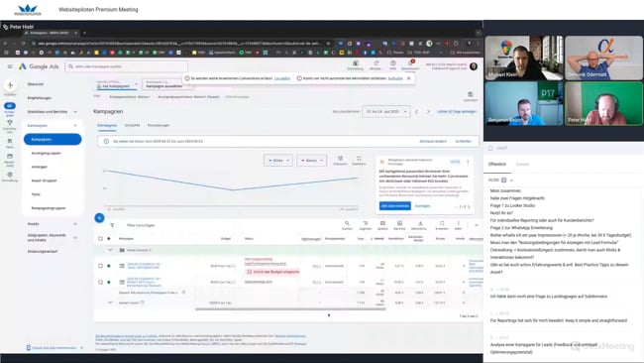The image size is (644, 363).
Task: Tick the select-all checkbox in table header
Action: pos(100,238)
